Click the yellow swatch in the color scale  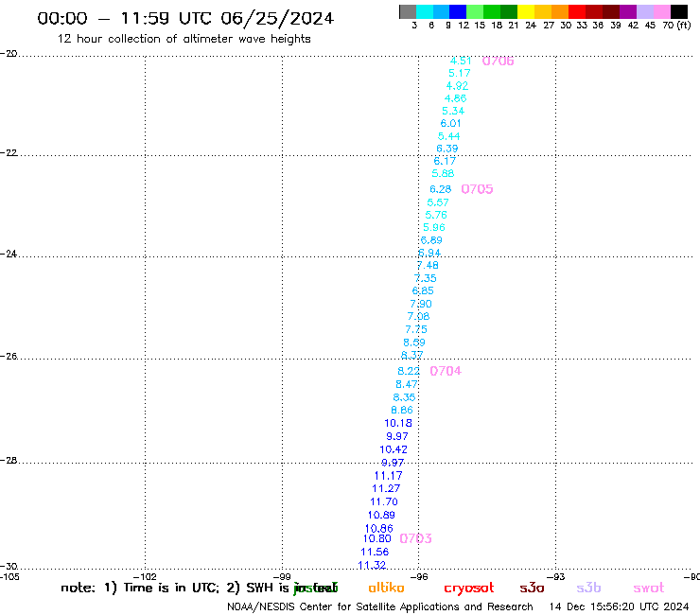pyautogui.click(x=526, y=11)
